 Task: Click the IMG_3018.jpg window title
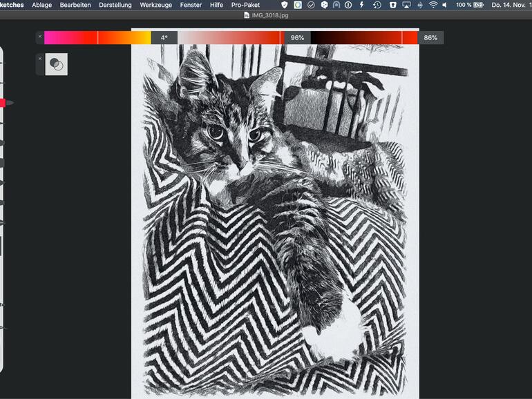click(x=269, y=15)
